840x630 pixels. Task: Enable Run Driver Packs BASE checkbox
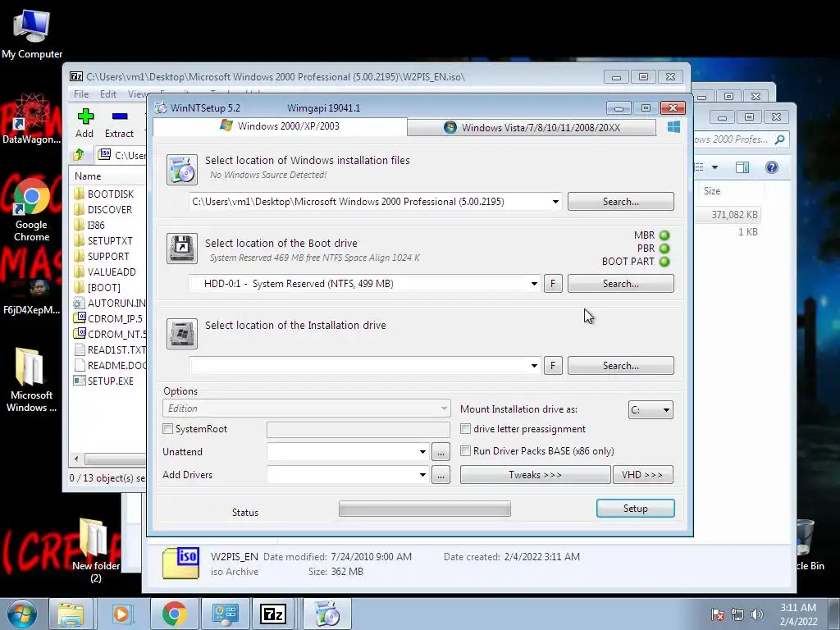466,451
